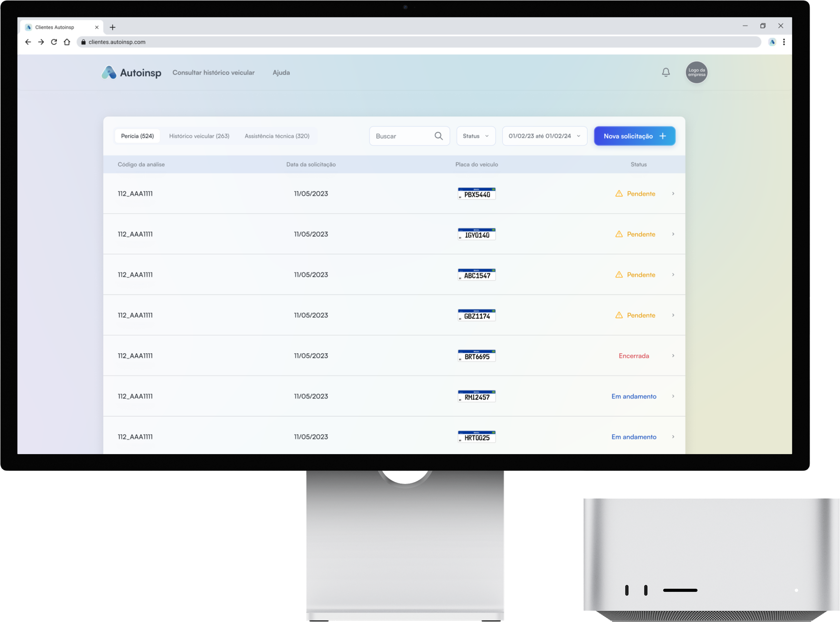
Task: Click the browser refresh icon
Action: [x=54, y=42]
